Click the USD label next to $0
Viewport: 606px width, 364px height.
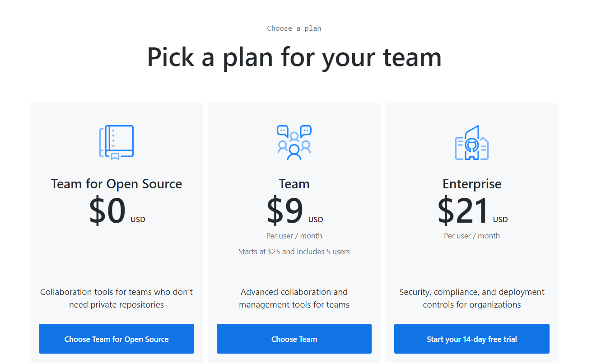138,219
